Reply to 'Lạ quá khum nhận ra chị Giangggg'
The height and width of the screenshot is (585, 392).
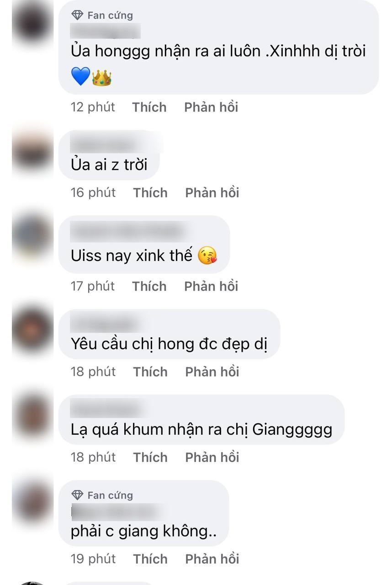point(212,457)
